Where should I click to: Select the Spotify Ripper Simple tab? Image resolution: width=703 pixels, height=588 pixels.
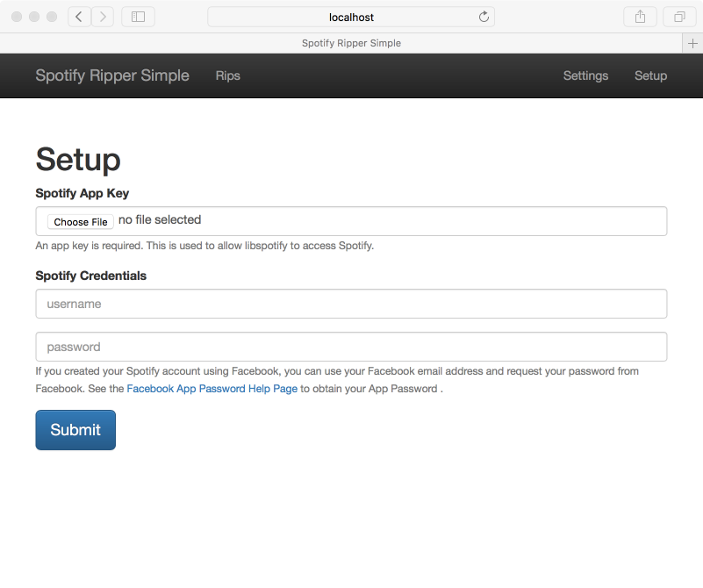pyautogui.click(x=341, y=44)
